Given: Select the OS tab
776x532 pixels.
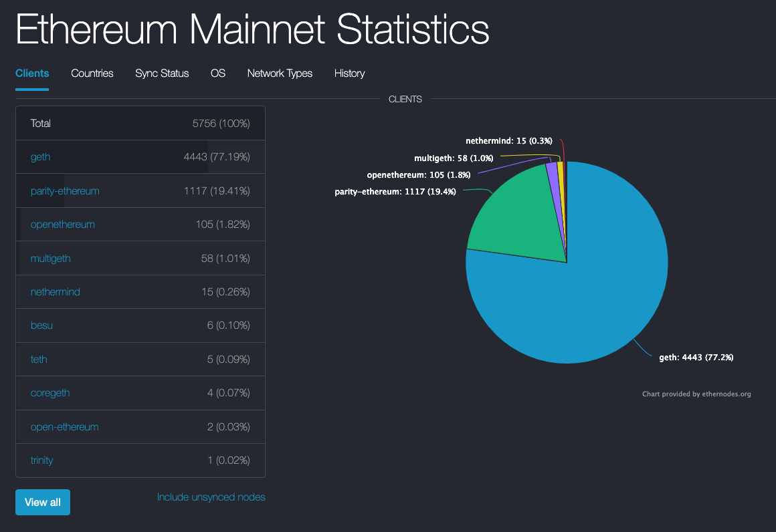Looking at the screenshot, I should (218, 73).
